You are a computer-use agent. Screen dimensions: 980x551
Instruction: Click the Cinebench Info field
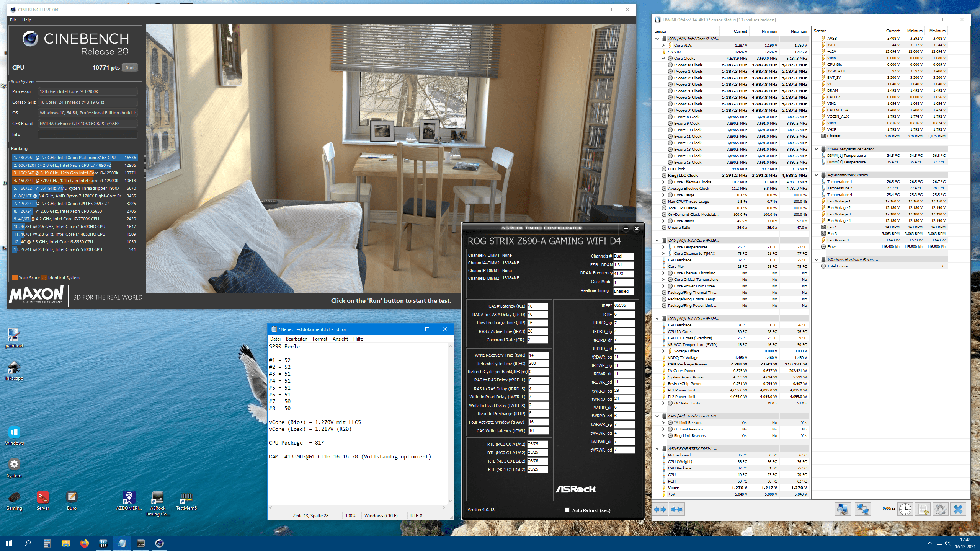(x=88, y=134)
